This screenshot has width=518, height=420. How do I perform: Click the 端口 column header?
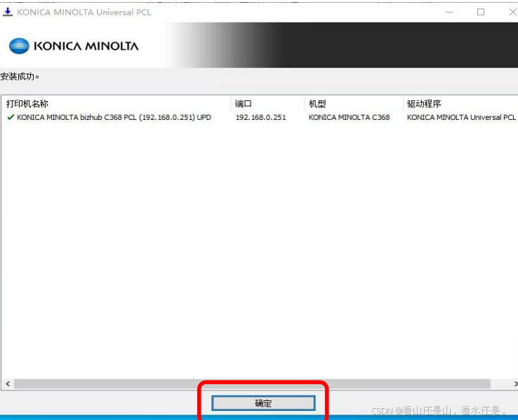[244, 104]
